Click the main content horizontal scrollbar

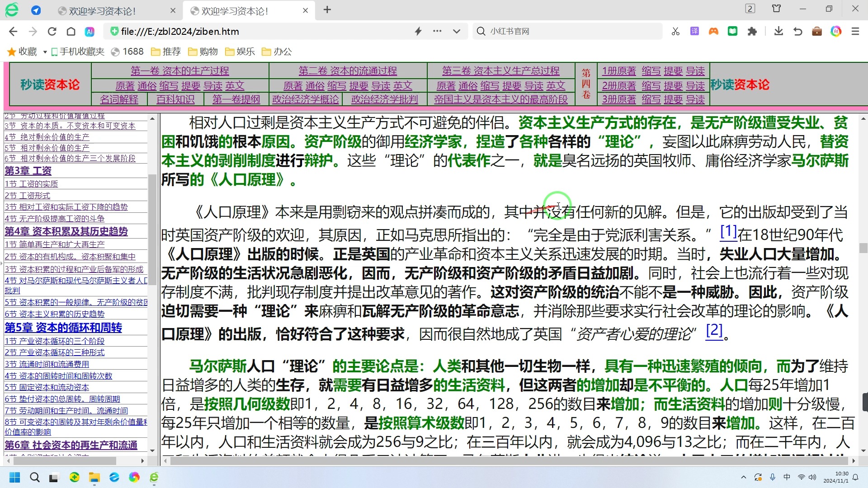pyautogui.click(x=509, y=461)
